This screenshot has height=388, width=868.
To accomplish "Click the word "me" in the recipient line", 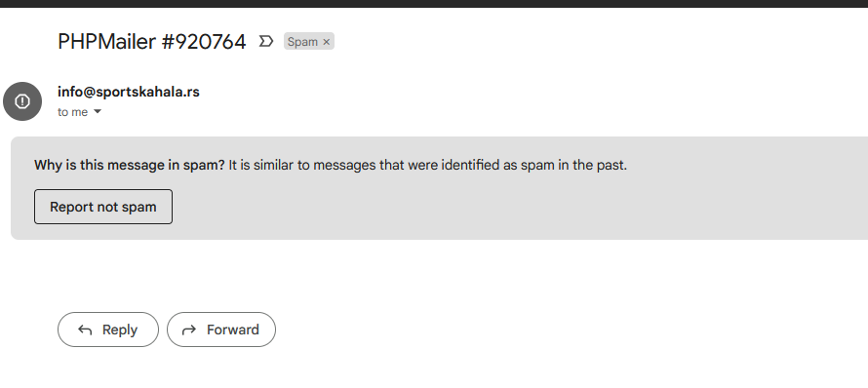I will click(80, 112).
